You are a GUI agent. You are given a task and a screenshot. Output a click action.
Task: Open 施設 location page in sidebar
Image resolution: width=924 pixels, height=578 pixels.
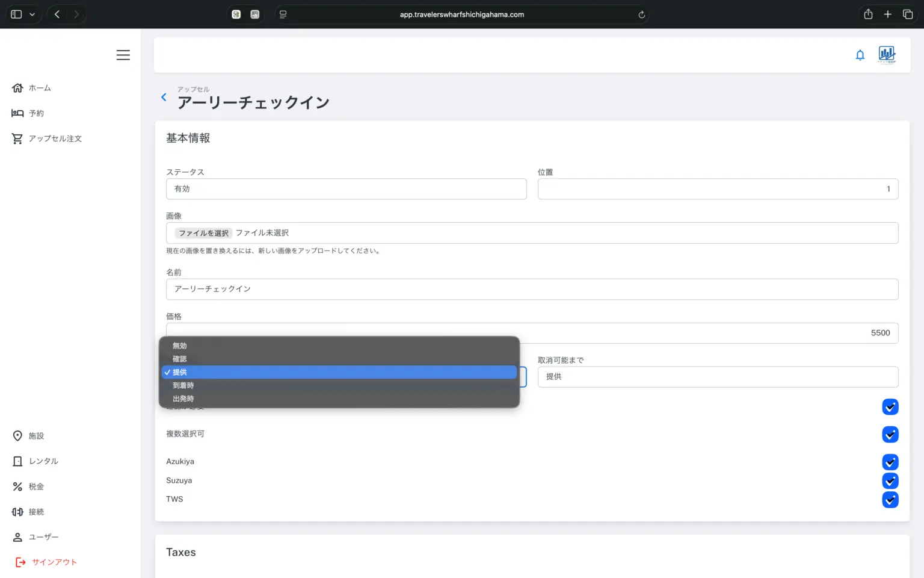click(x=29, y=436)
